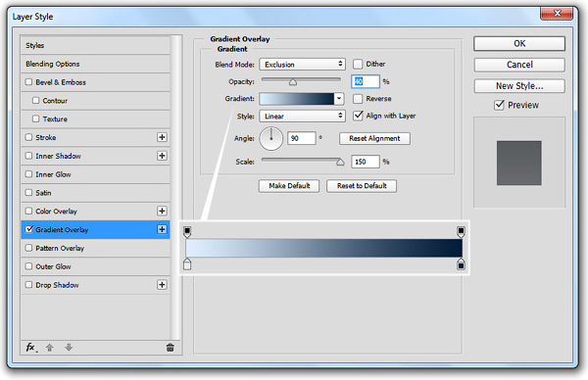Uncheck the Gradient Overlay checkbox
Viewport: 588px width, 380px height.
(x=28, y=229)
